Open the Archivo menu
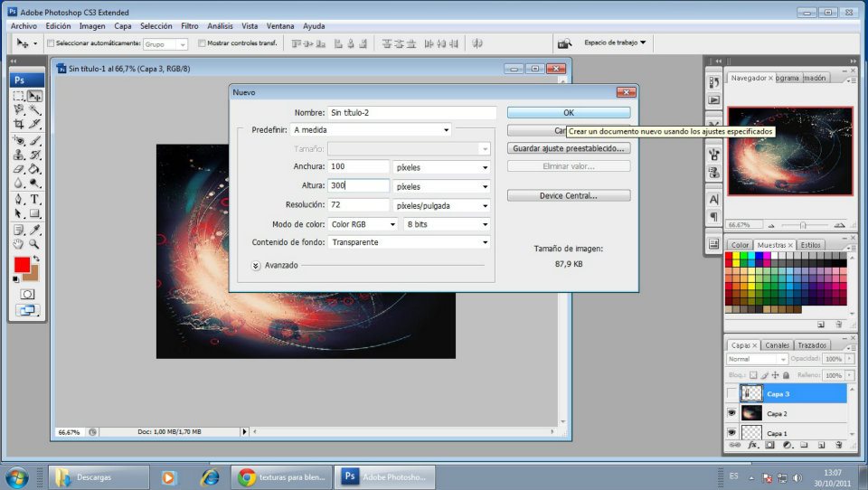The image size is (868, 490). click(24, 26)
